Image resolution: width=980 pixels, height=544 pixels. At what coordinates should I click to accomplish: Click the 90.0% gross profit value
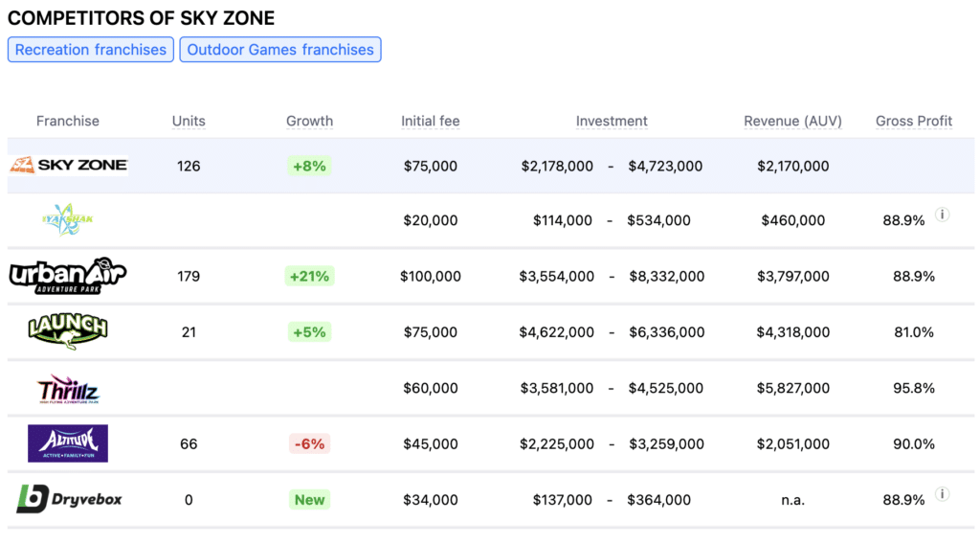point(914,444)
